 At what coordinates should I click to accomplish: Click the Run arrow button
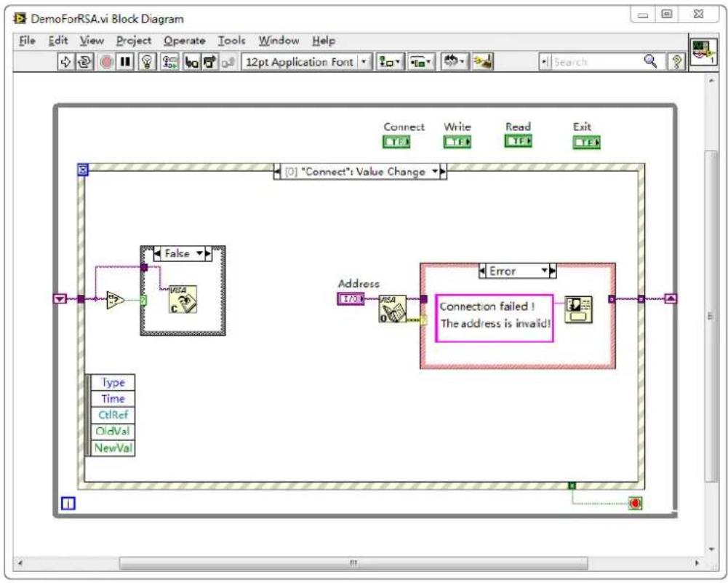click(65, 62)
